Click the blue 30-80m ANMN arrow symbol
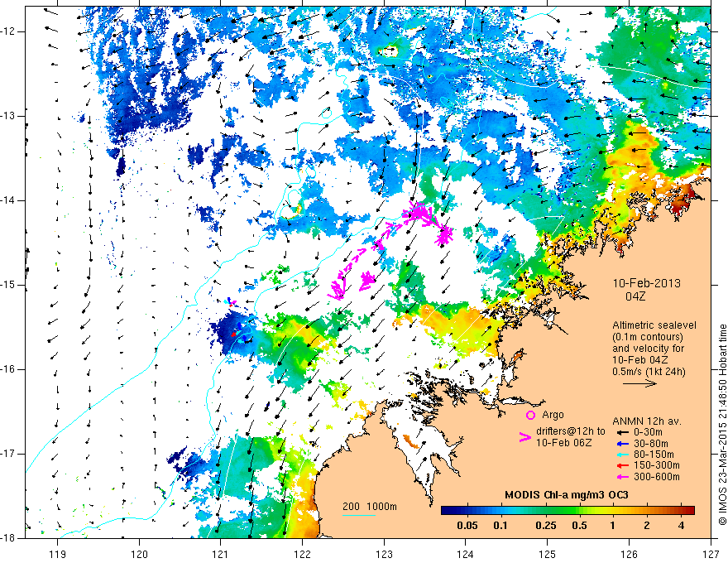This screenshot has height=563, width=728. (x=621, y=443)
